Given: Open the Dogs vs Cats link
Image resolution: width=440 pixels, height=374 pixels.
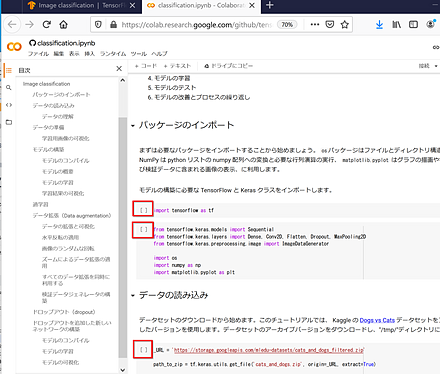Looking at the screenshot, I should [377, 320].
